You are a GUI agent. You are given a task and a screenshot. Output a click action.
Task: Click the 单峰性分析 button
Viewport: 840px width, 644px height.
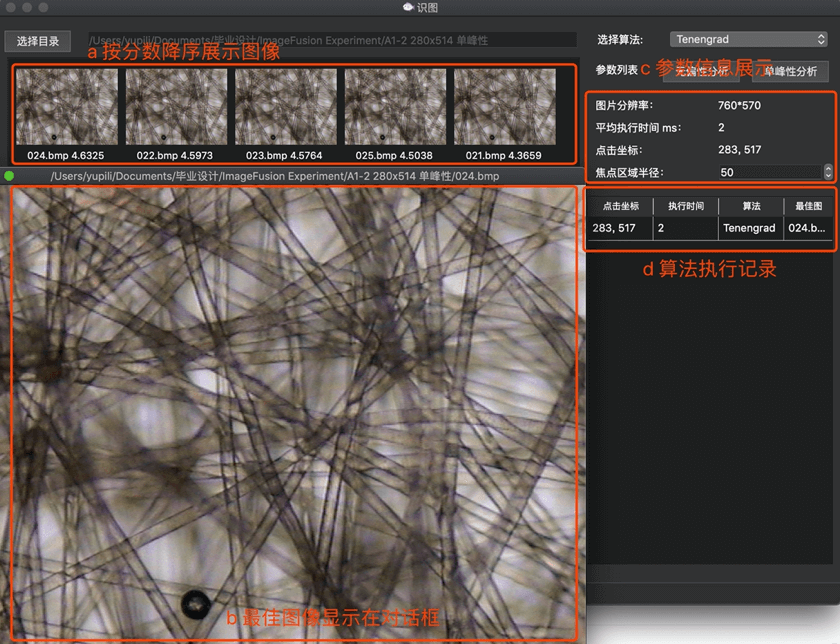pyautogui.click(x=790, y=71)
